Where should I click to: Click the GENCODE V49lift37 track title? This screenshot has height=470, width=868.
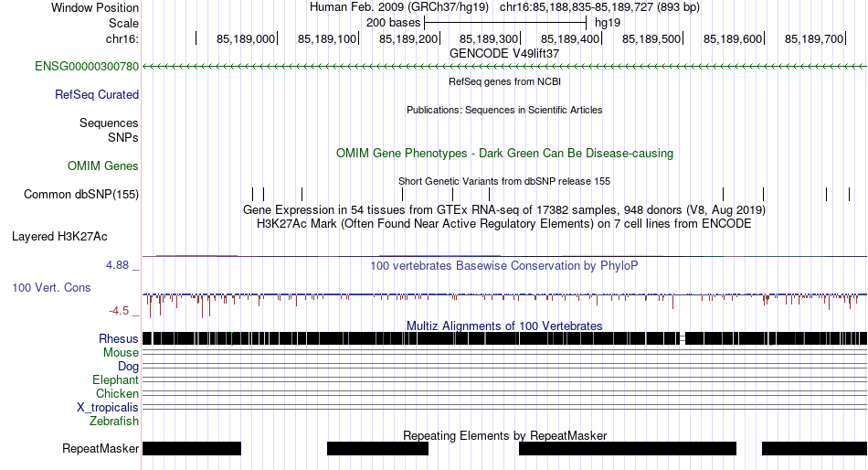click(504, 54)
